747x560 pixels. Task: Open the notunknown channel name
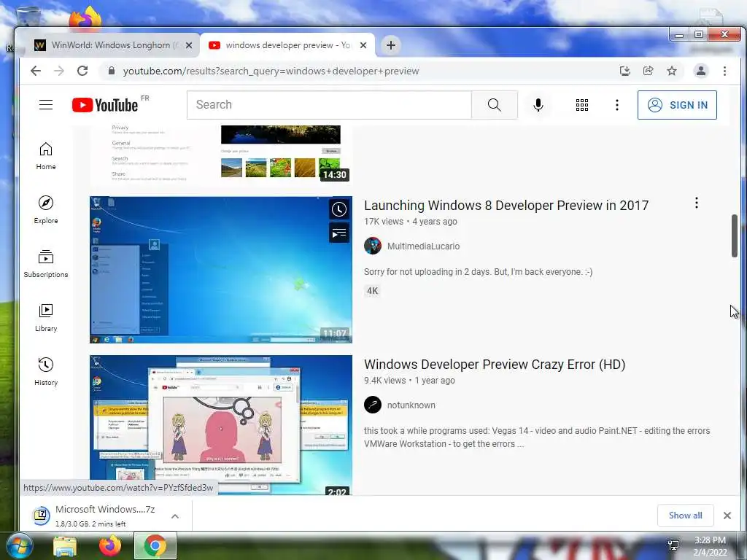411,405
